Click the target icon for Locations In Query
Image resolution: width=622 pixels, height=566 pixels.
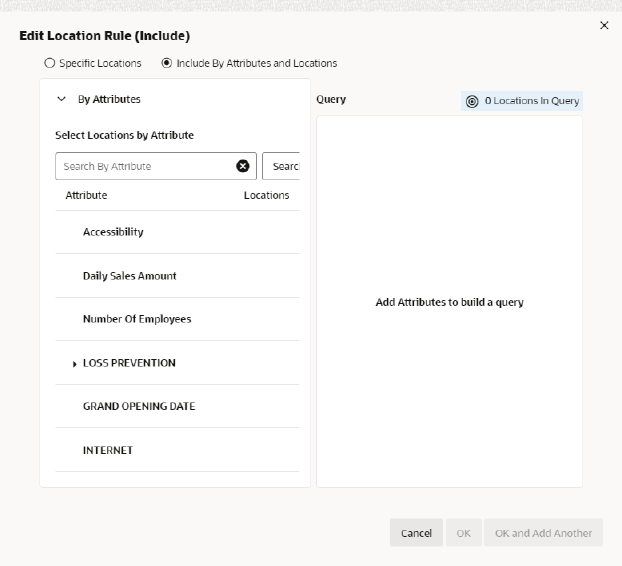472,101
